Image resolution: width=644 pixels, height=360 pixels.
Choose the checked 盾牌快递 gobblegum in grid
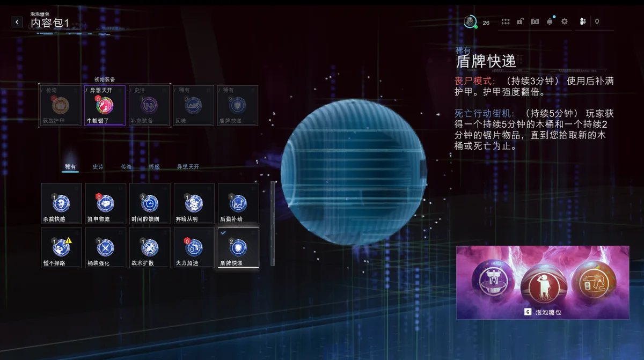pyautogui.click(x=238, y=248)
